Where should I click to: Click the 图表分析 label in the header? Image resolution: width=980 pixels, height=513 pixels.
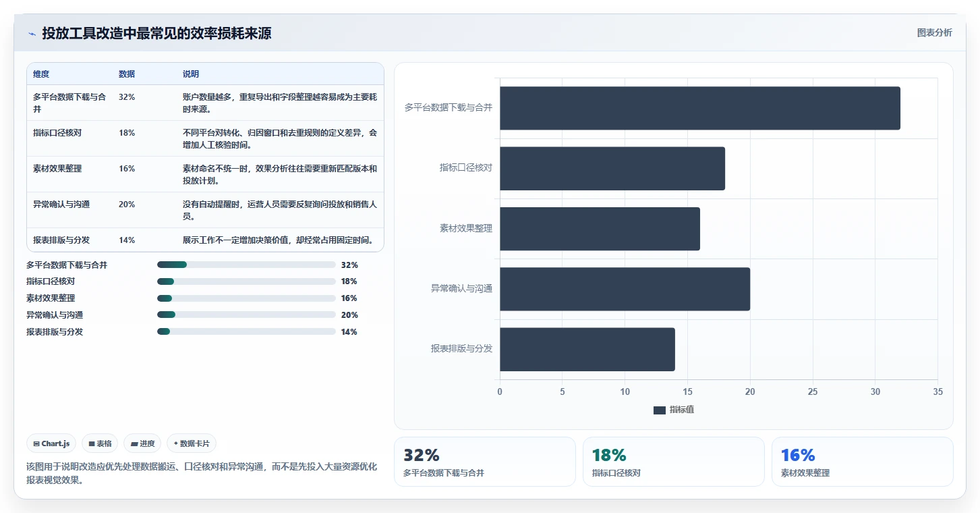[935, 32]
